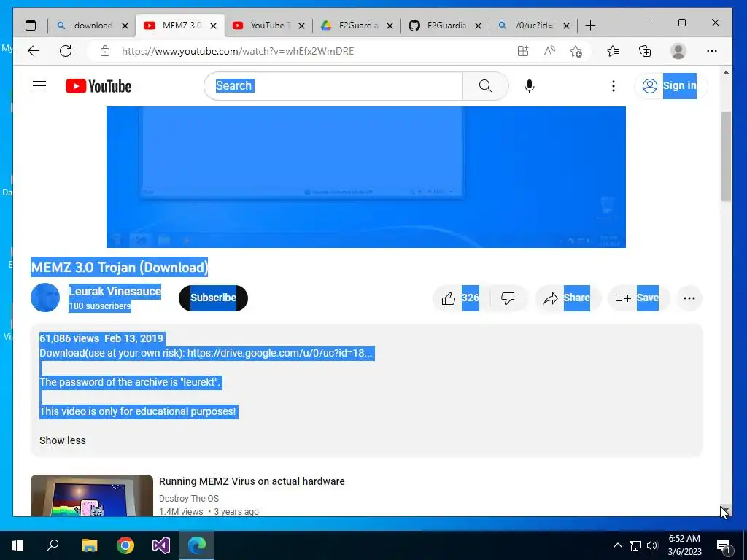Click into the YouTube Search field

(333, 86)
